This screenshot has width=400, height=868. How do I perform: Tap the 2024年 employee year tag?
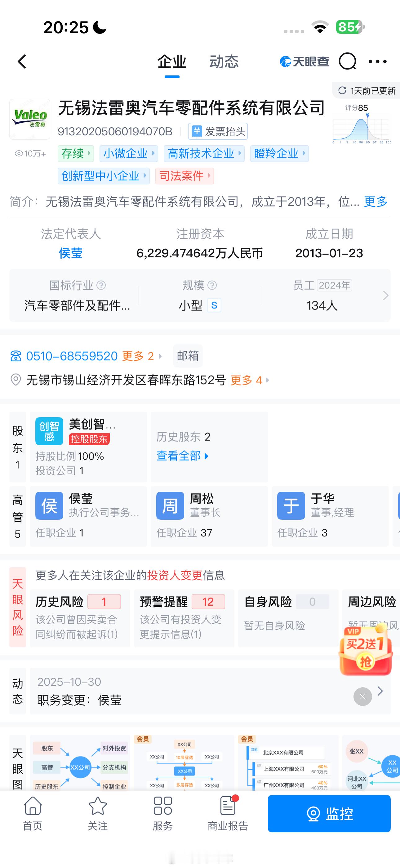coord(334,285)
